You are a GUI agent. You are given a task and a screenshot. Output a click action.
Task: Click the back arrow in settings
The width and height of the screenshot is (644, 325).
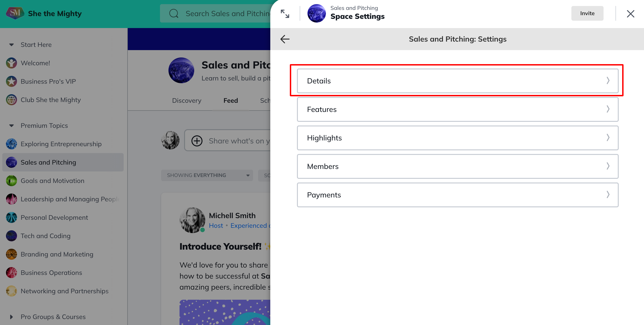point(285,39)
